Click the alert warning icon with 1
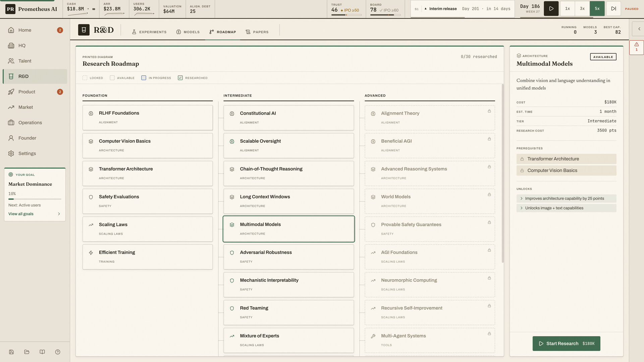644x362 pixels. pyautogui.click(x=636, y=47)
